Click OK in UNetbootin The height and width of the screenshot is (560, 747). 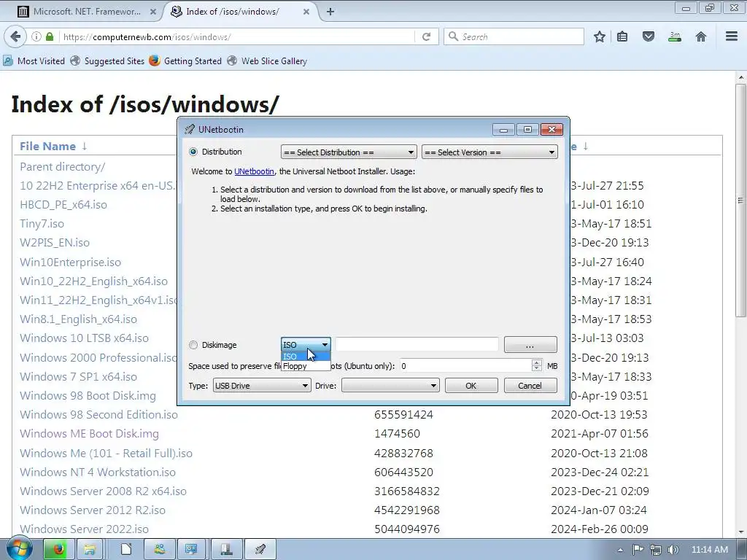pos(471,386)
